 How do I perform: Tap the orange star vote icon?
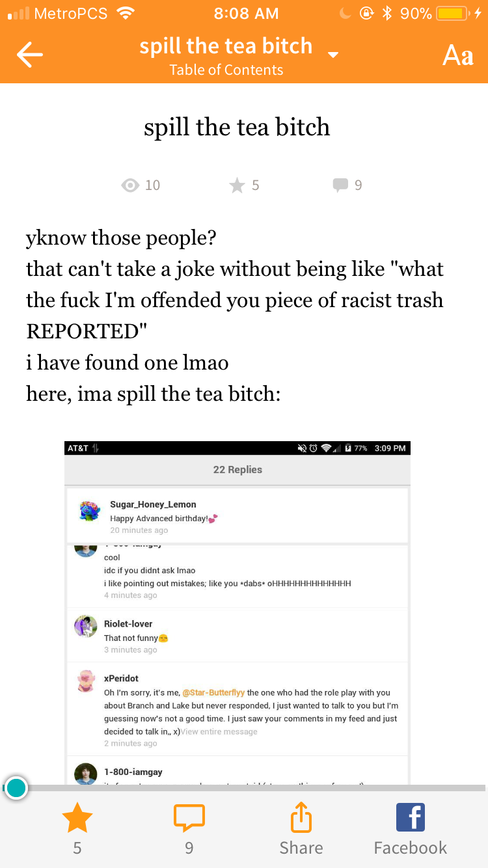[77, 817]
